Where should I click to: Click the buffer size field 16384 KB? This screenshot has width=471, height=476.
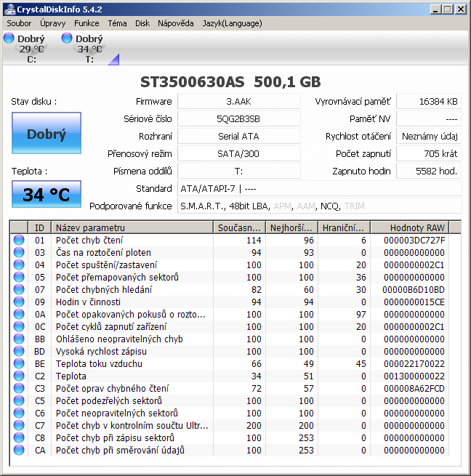tap(429, 102)
